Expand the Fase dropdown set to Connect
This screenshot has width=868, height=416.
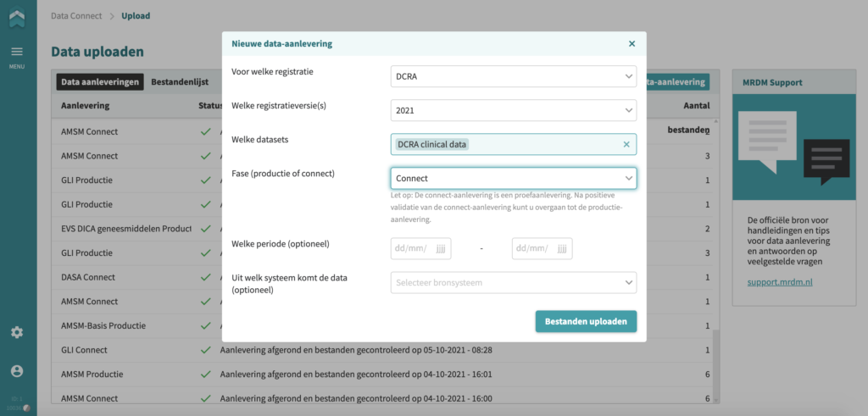(513, 178)
